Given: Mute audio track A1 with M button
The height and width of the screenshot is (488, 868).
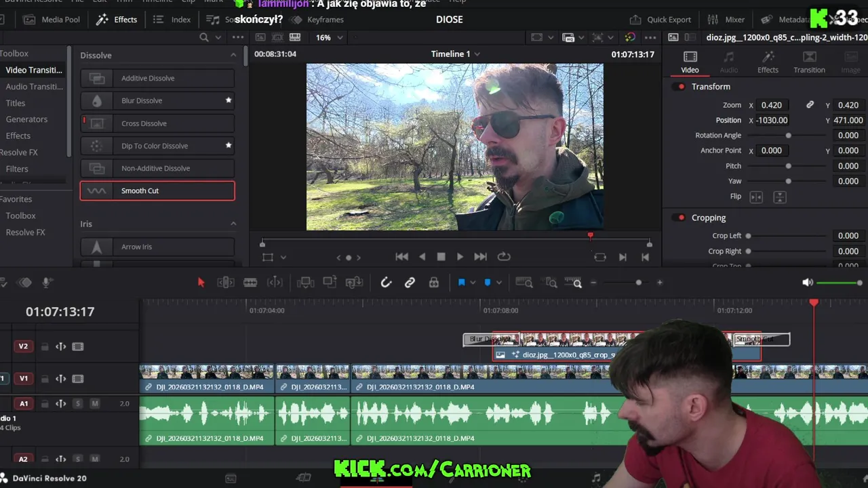Looking at the screenshot, I should (95, 403).
